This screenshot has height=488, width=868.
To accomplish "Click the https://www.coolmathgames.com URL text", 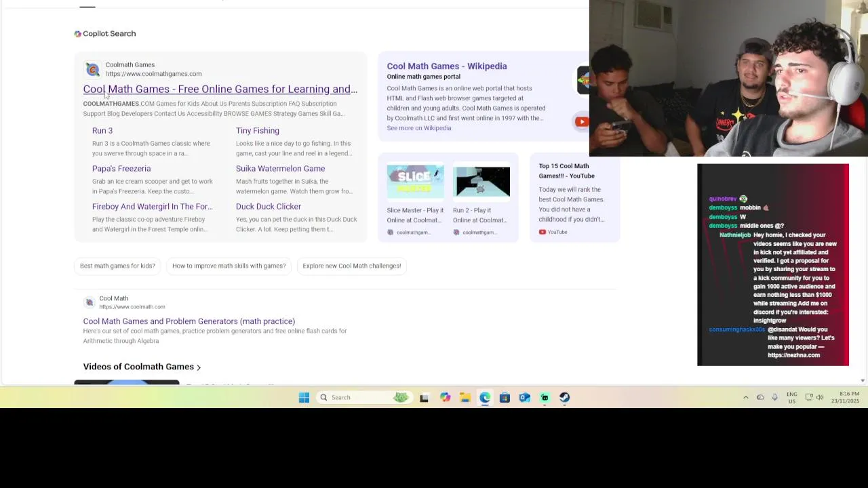I will [153, 74].
